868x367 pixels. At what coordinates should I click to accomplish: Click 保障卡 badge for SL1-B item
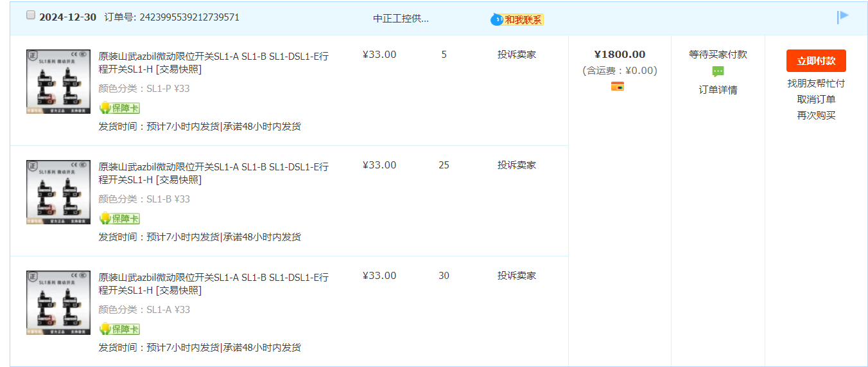point(119,219)
